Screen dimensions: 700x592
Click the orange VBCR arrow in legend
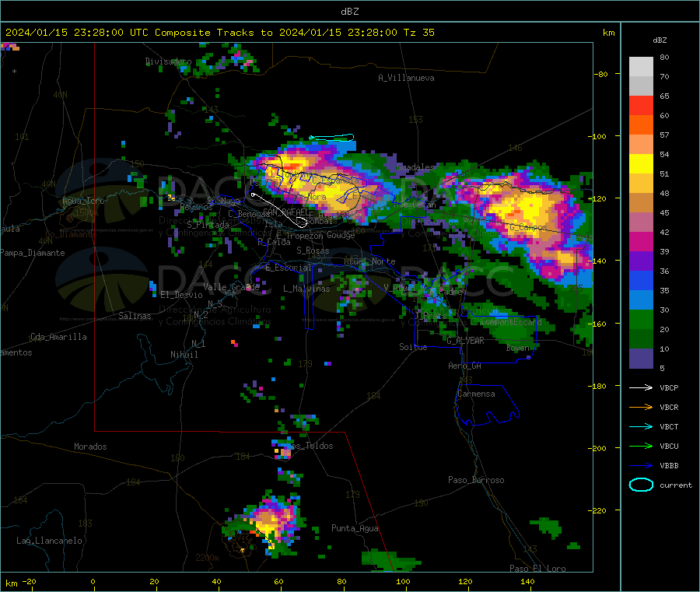(641, 407)
